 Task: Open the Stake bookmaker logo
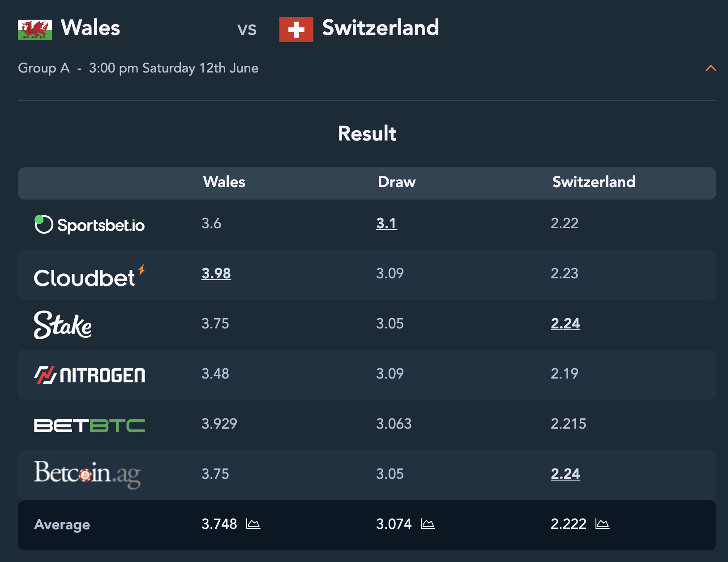tap(63, 325)
